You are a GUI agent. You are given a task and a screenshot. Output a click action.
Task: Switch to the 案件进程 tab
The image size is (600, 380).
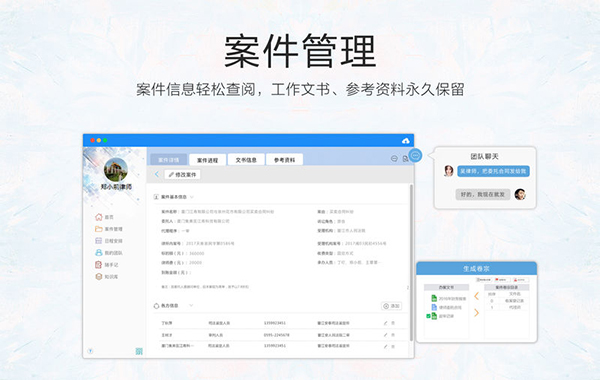[207, 160]
